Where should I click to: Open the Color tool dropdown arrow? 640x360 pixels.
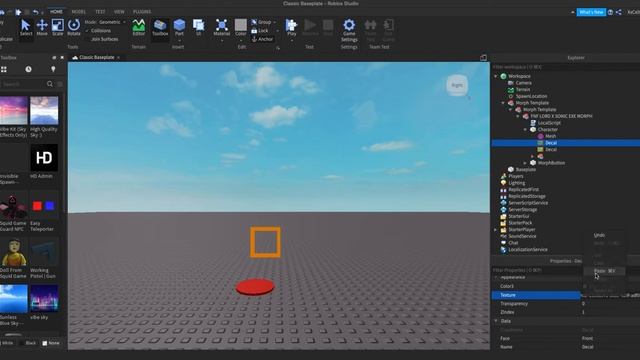point(241,40)
